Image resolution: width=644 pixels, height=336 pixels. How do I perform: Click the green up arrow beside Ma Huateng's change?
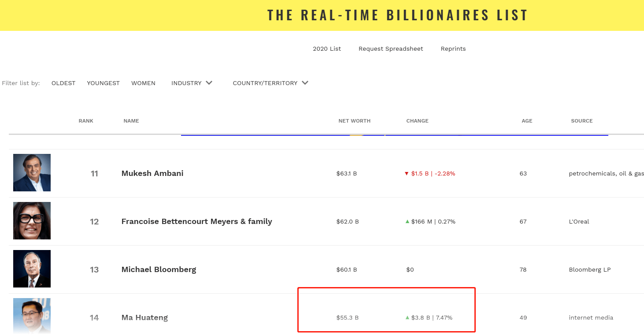[x=407, y=317]
